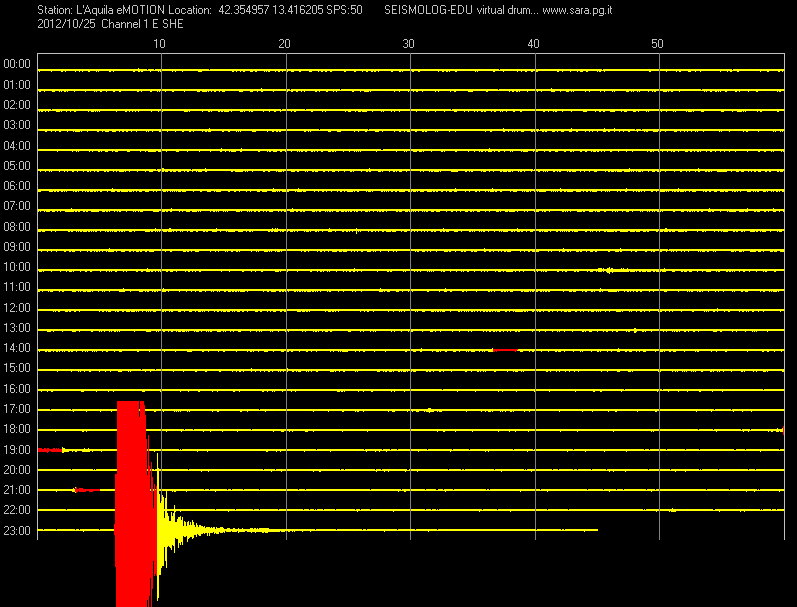Click the large red saturated earthquake waveform
This screenshot has width=797, height=607.
134,503
